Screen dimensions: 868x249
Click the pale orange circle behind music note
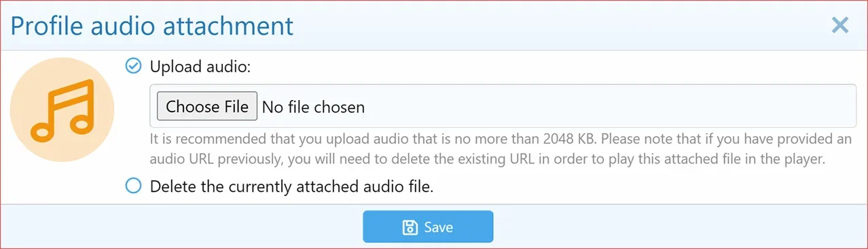pyautogui.click(x=62, y=110)
